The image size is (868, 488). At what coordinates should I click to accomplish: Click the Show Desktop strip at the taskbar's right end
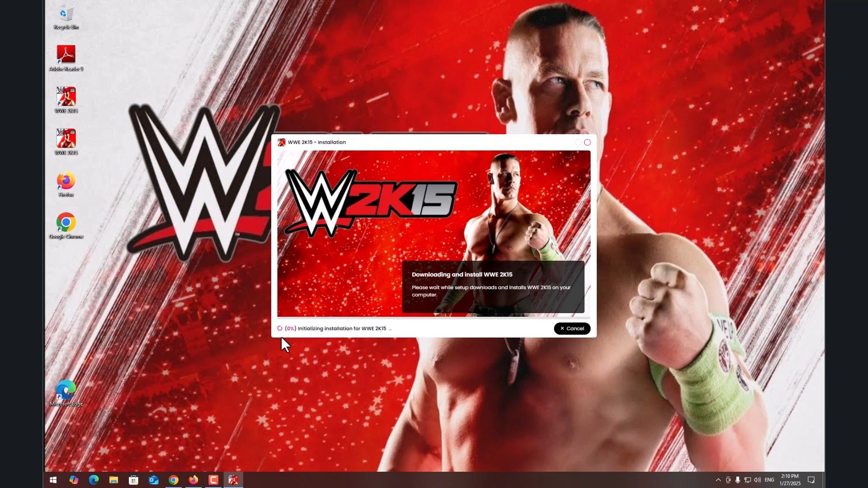pos(823,480)
